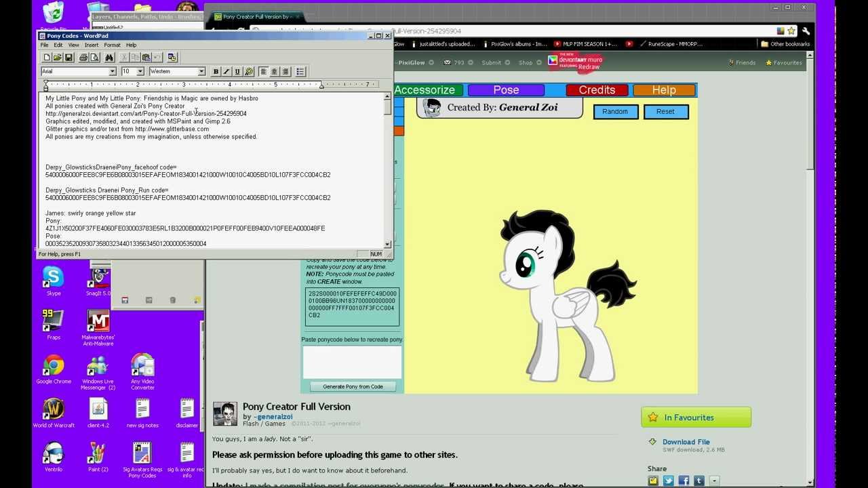Toggle Bullets in WordPad

click(300, 72)
